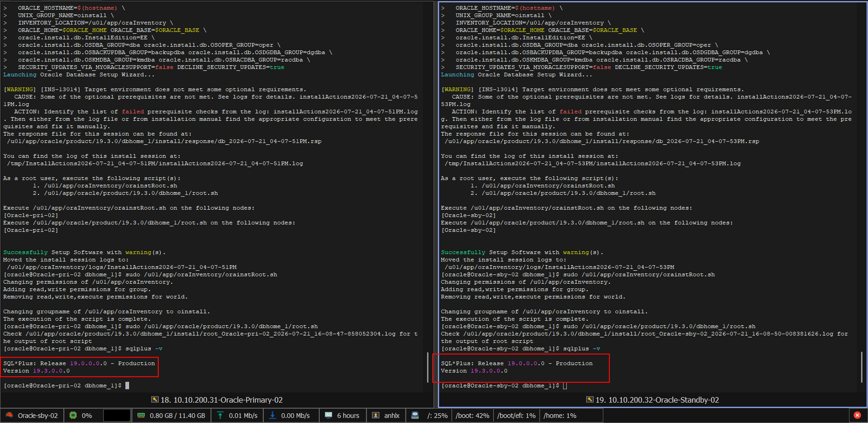The image size is (868, 423).
Task: Click the 0.00 Mb/s download value
Action: [x=295, y=416]
